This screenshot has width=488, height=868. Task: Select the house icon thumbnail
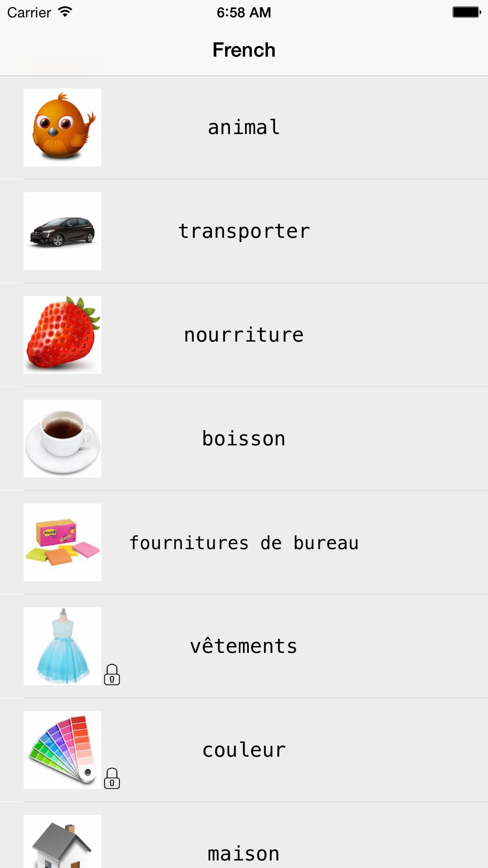coord(62,842)
